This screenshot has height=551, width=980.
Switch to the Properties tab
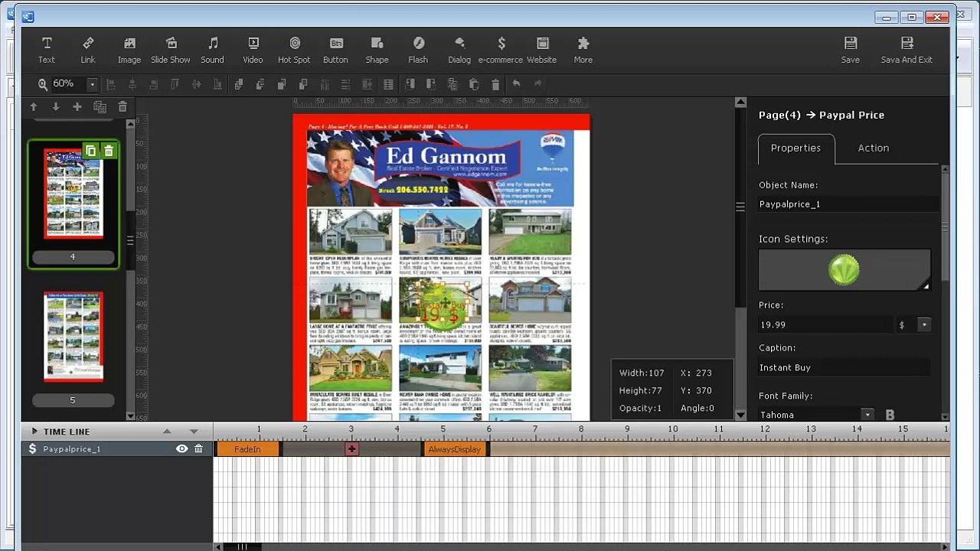coord(795,148)
